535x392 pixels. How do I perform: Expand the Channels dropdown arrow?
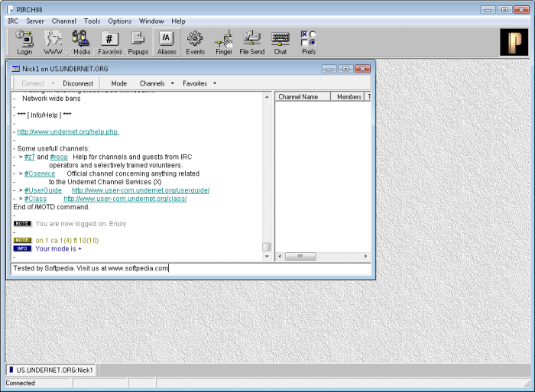coord(172,83)
